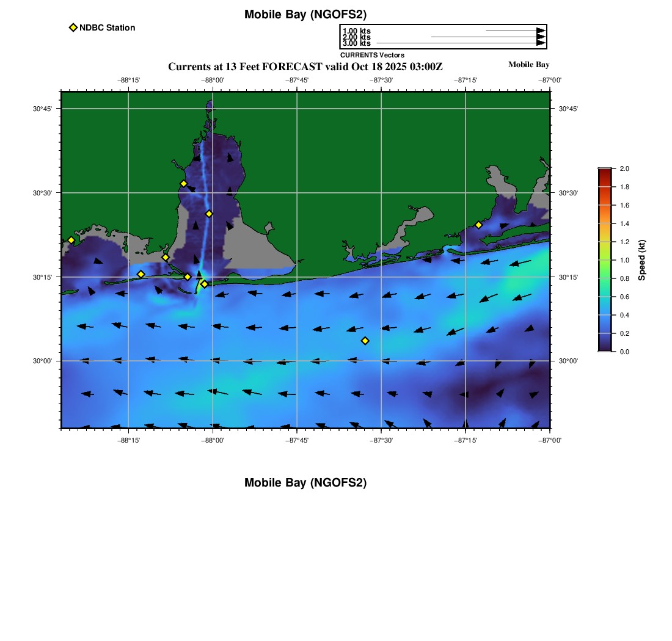Click the NDBC Station legend diamond icon

73,27
